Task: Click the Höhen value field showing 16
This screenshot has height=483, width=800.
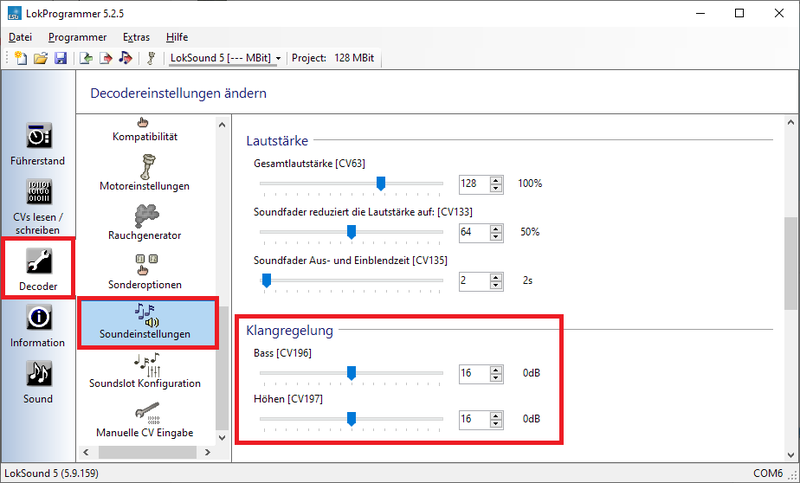Action: click(474, 419)
